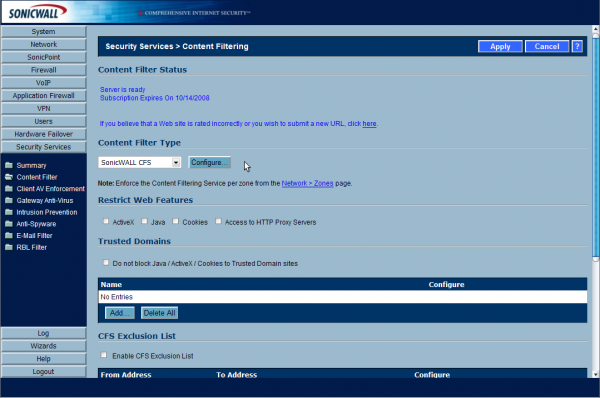Collapse the Security Services menu
Viewport: 600px width, 398px height.
click(44, 147)
